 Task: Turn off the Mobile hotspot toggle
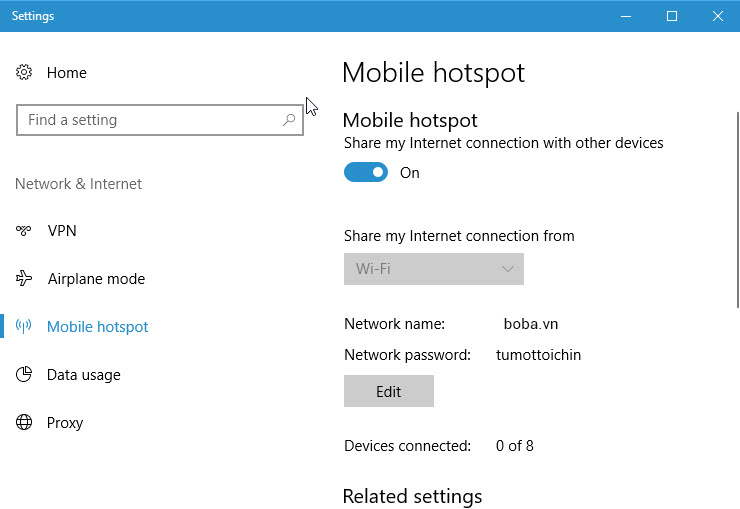365,173
